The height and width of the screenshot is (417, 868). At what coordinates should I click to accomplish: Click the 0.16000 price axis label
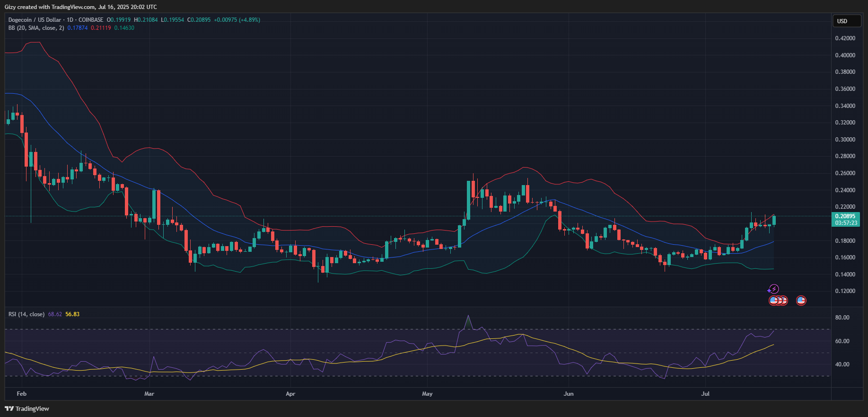pyautogui.click(x=845, y=257)
